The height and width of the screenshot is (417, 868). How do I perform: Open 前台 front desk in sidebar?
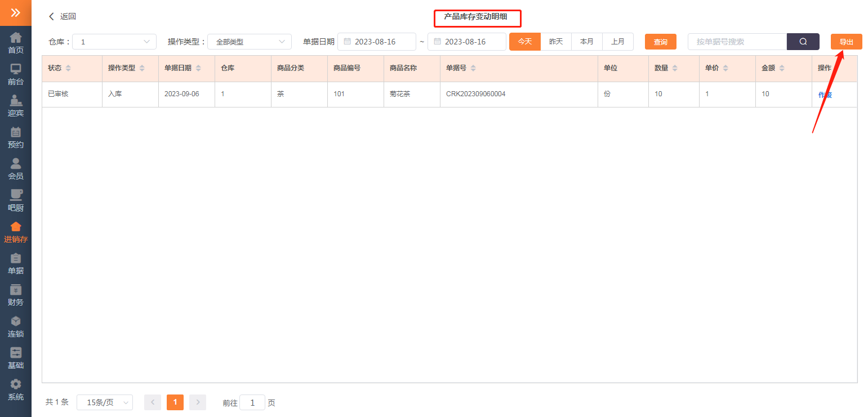click(16, 75)
